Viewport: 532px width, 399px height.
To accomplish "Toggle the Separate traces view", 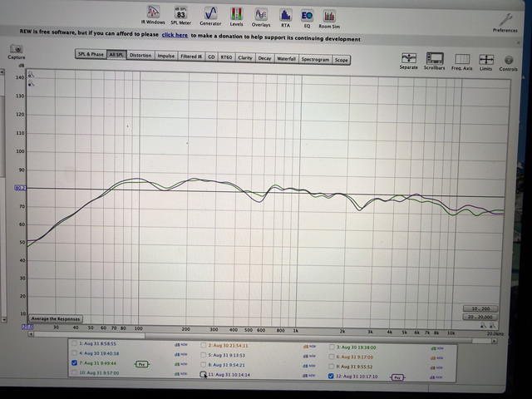I will [x=408, y=61].
